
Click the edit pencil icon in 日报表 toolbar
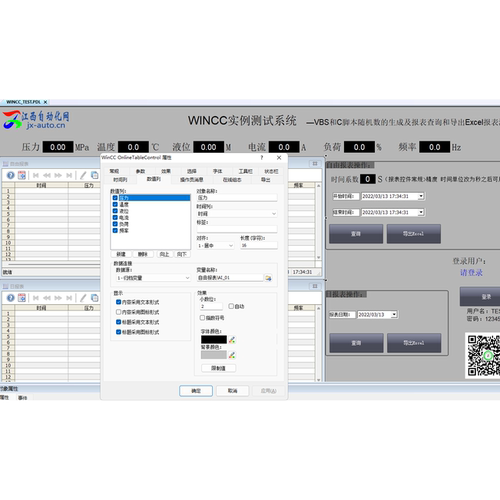[x=83, y=298]
